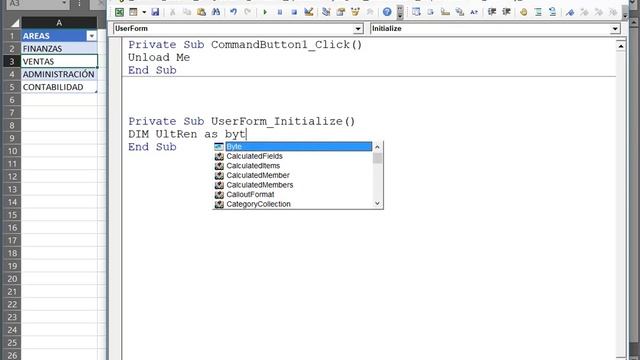
Task: Click row header 10 in Excel
Action: click(12, 151)
